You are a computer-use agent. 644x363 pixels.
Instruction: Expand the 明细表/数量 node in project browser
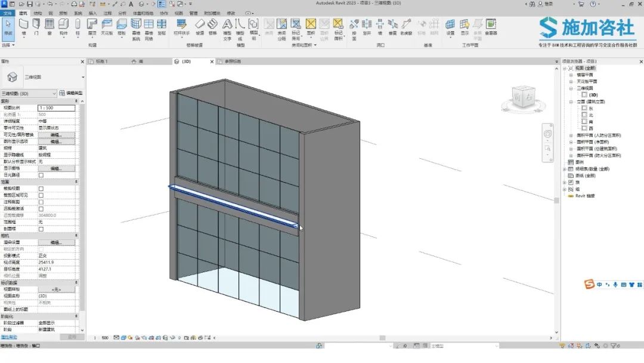[x=565, y=169]
